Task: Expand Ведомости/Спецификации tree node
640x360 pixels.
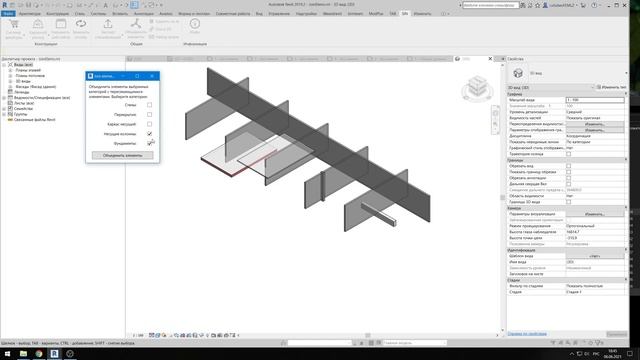Action: (4, 98)
